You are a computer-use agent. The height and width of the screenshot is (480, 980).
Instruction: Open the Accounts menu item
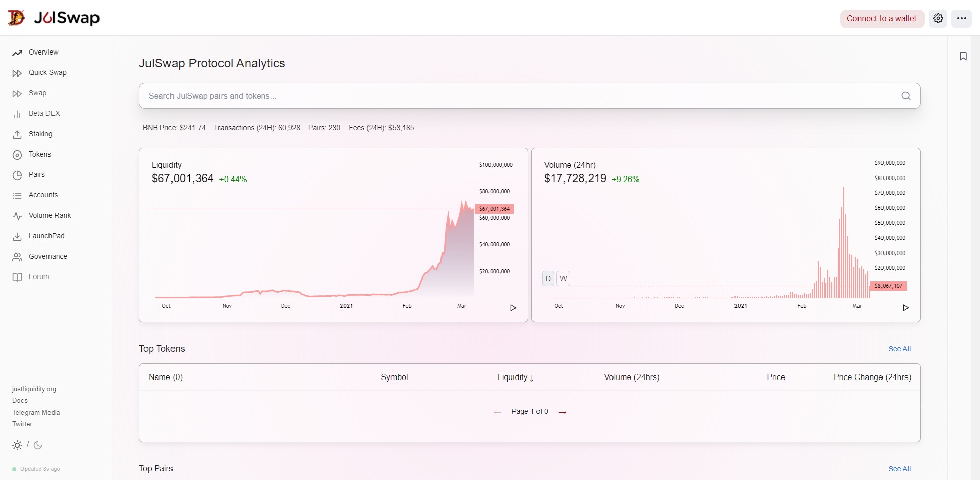(x=43, y=195)
